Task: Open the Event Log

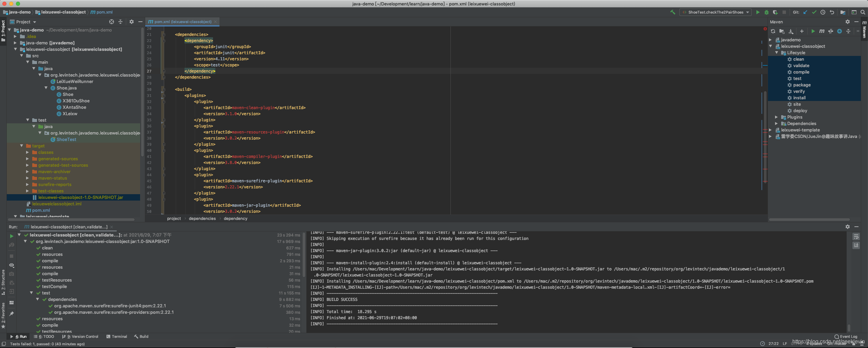Action: tap(846, 336)
